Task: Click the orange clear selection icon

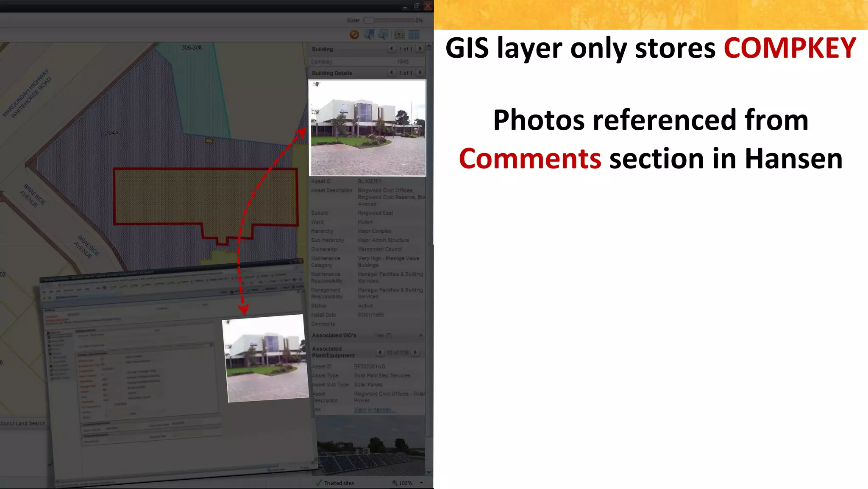Action: (354, 35)
